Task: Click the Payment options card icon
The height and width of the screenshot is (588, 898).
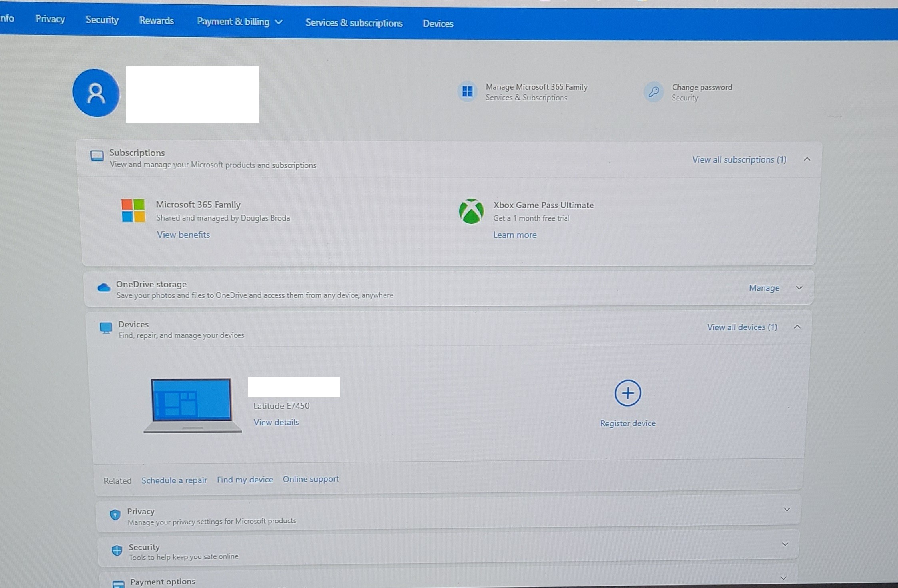Action: pyautogui.click(x=119, y=584)
